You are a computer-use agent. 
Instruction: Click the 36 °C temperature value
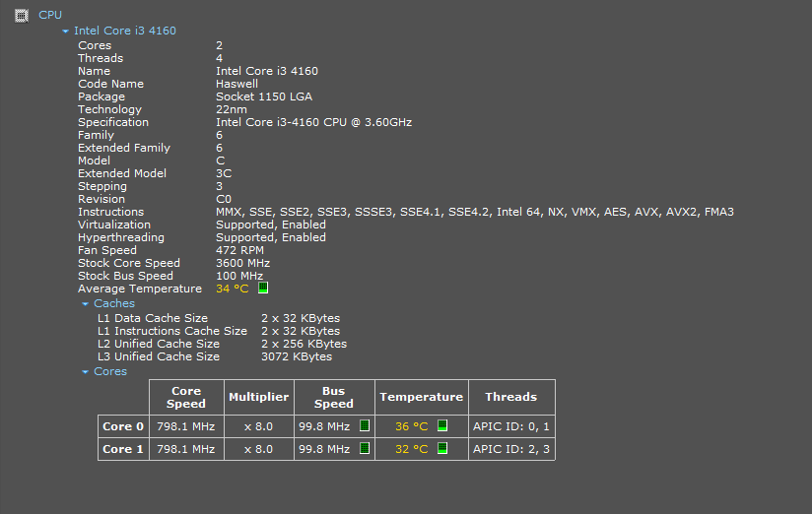412,426
